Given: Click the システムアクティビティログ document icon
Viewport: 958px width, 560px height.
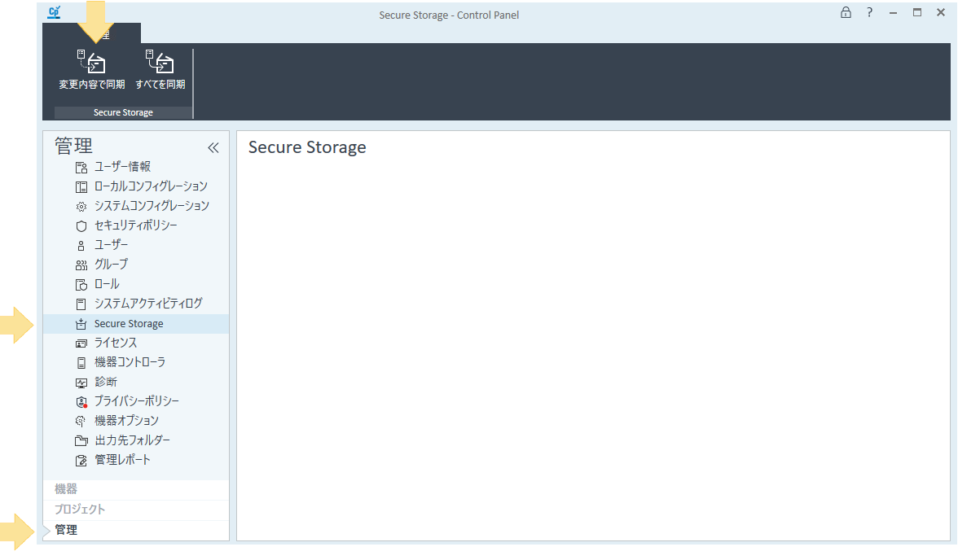Looking at the screenshot, I should [81, 304].
